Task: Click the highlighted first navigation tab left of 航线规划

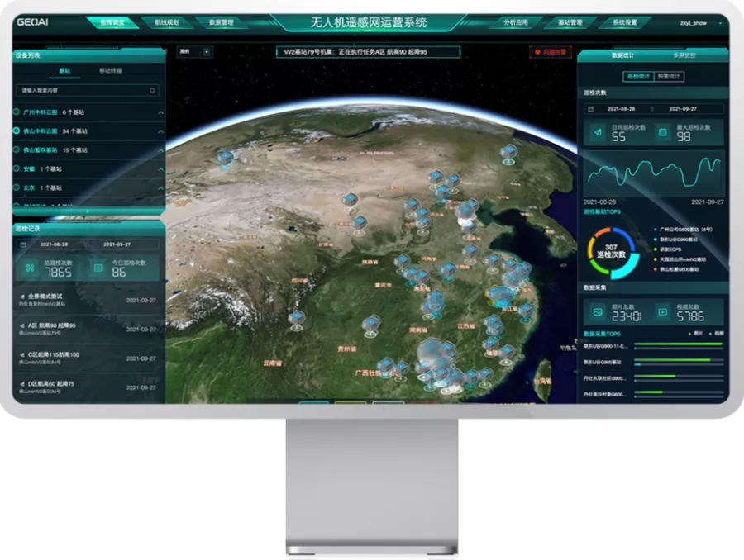Action: pos(112,22)
